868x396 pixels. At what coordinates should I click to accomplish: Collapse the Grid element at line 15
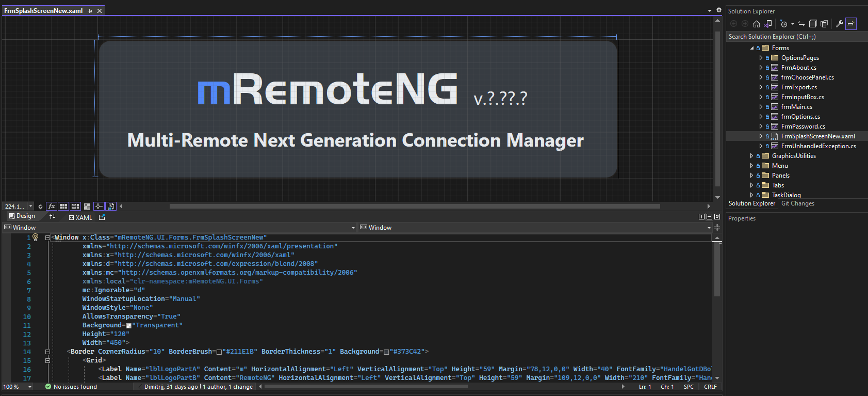[47, 361]
